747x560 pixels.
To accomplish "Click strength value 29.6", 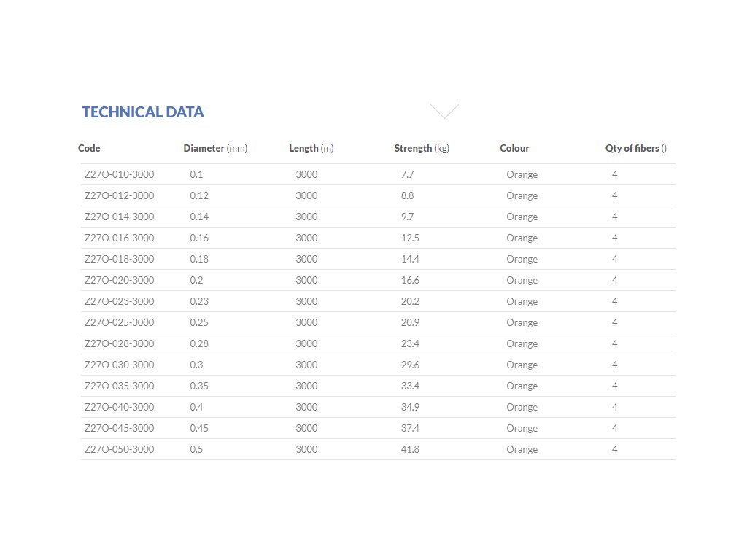I will [x=410, y=365].
